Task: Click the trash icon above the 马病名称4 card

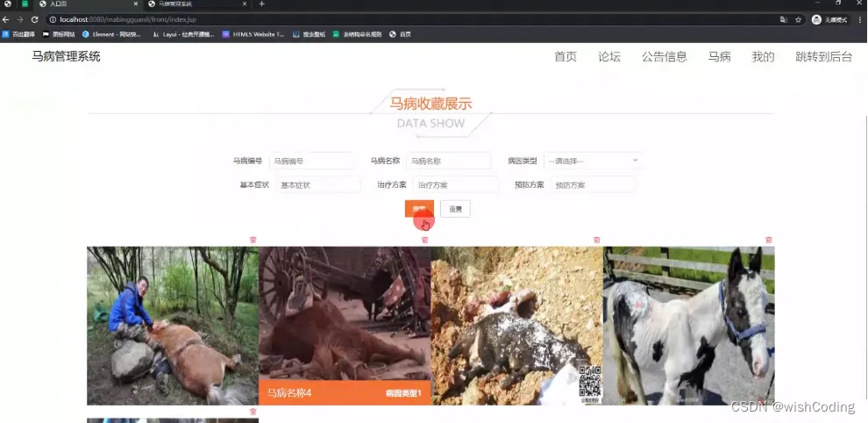Action: coord(424,240)
